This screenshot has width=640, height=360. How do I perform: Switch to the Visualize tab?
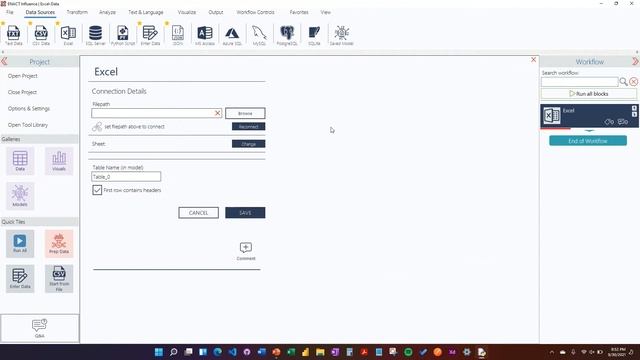(187, 12)
